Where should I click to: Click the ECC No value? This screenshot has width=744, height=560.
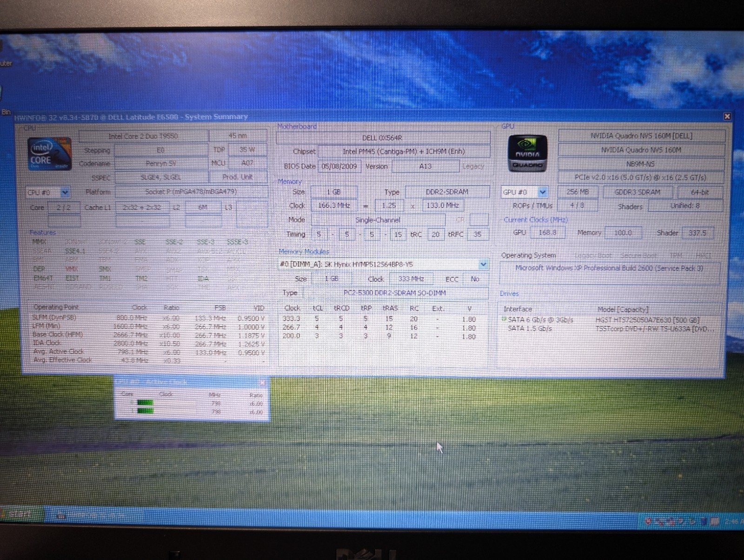(x=475, y=279)
